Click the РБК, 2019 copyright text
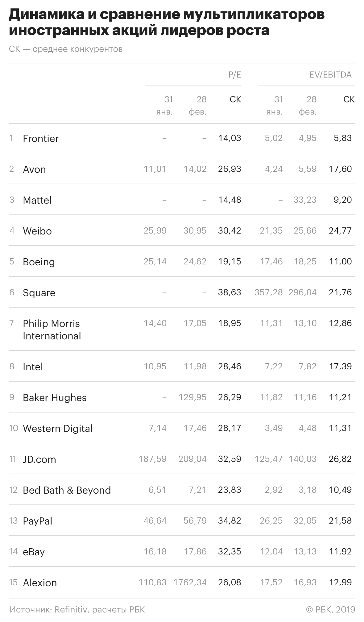 pos(330,610)
